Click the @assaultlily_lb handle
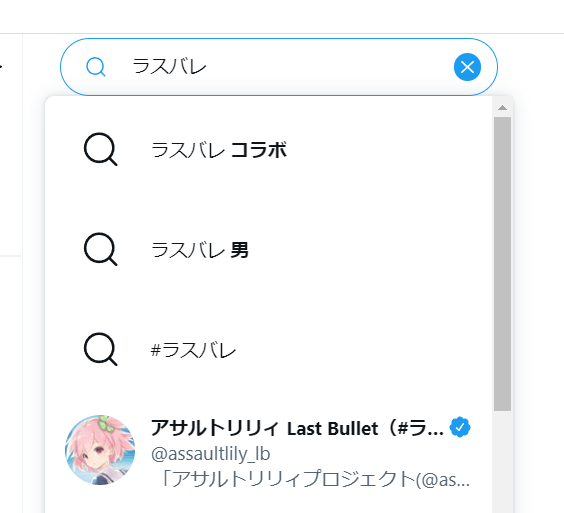Viewport: 564px width, 513px height. [x=210, y=454]
